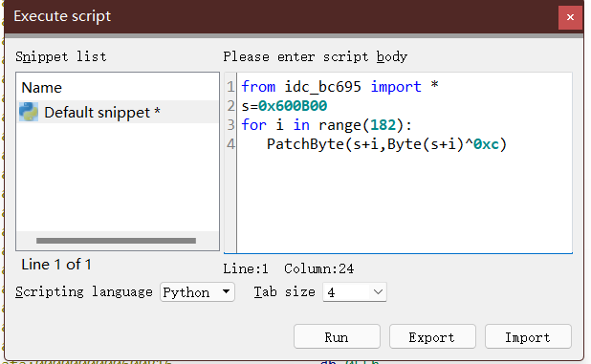This screenshot has width=591, height=364.
Task: Click the Name column header
Action: pos(41,88)
